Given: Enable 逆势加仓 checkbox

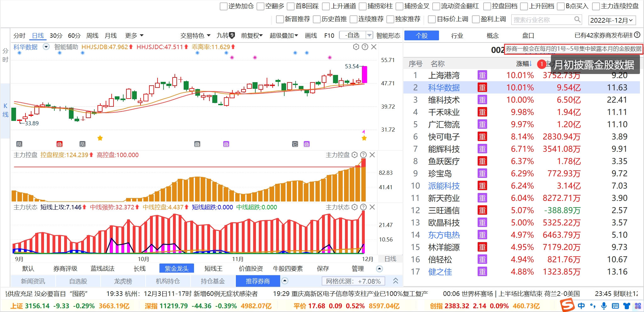Looking at the screenshot, I should coord(224,6).
